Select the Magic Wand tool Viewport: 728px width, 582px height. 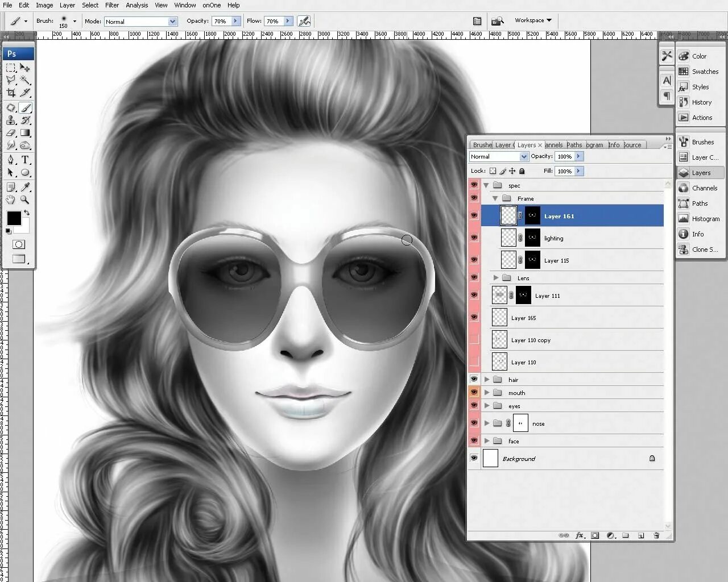pos(25,80)
